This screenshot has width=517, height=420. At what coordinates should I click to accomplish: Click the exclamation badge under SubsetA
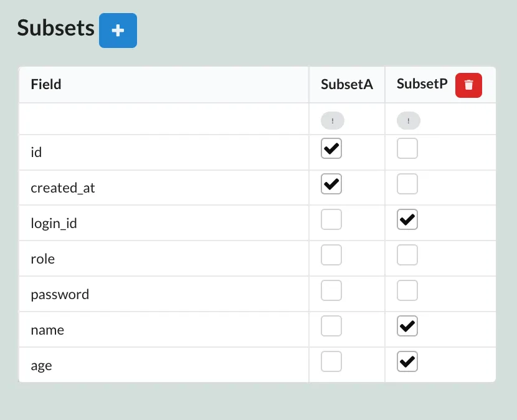332,120
